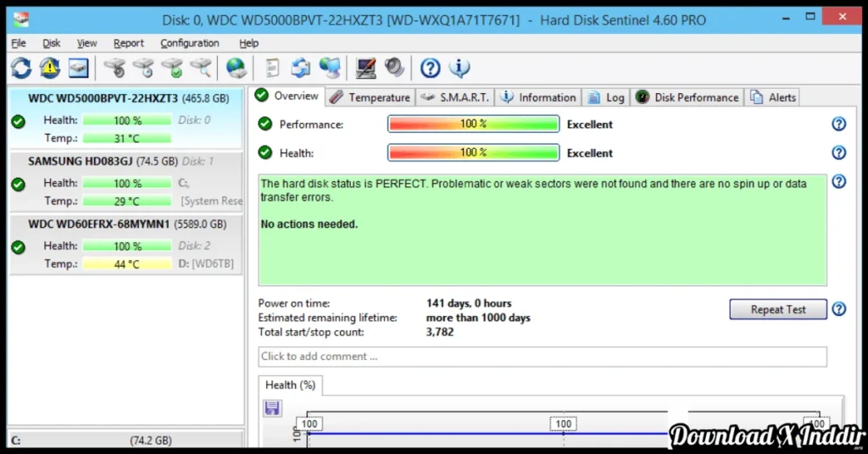Screen dimensions: 868x454
Task: Click the D: [WD6TB] drive label
Action: [206, 263]
